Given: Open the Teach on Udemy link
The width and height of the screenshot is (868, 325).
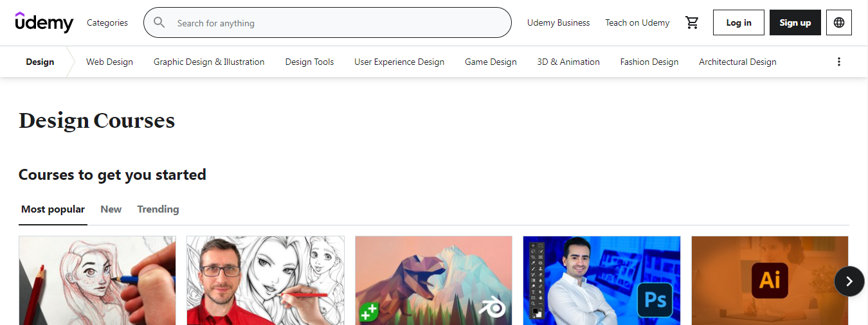Looking at the screenshot, I should coord(637,22).
